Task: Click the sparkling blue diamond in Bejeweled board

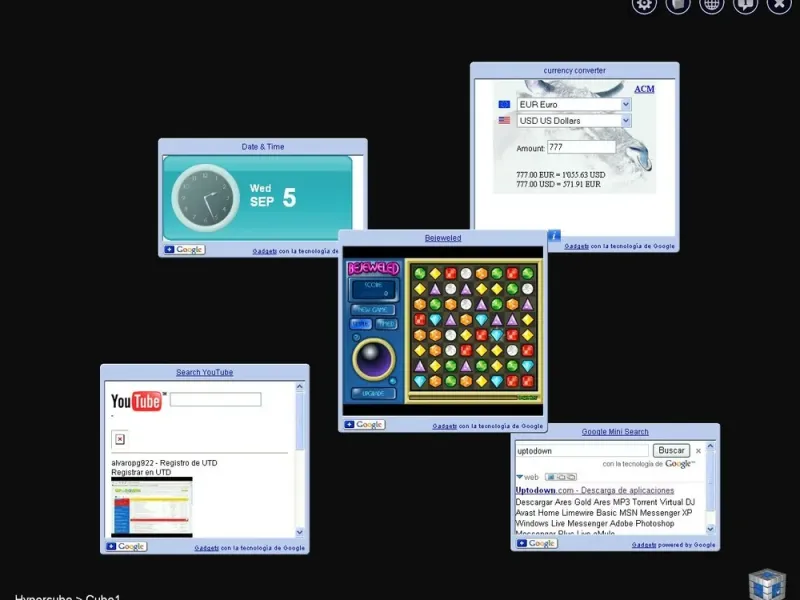Action: [497, 335]
